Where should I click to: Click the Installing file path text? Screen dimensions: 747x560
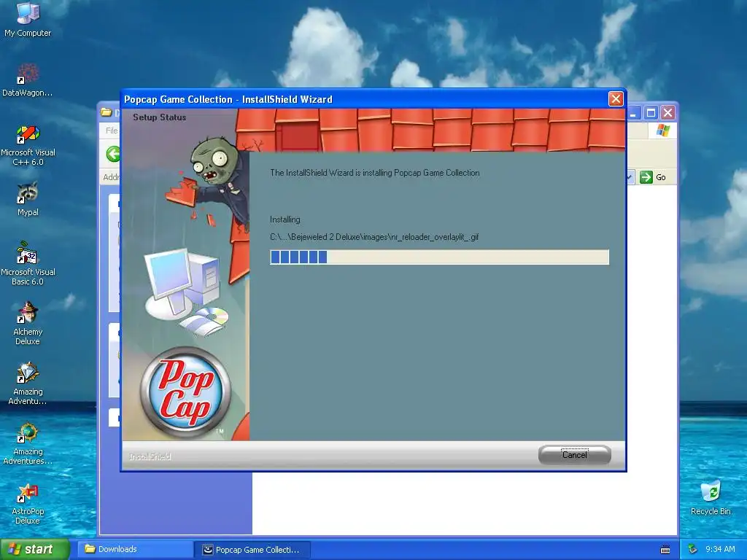374,237
